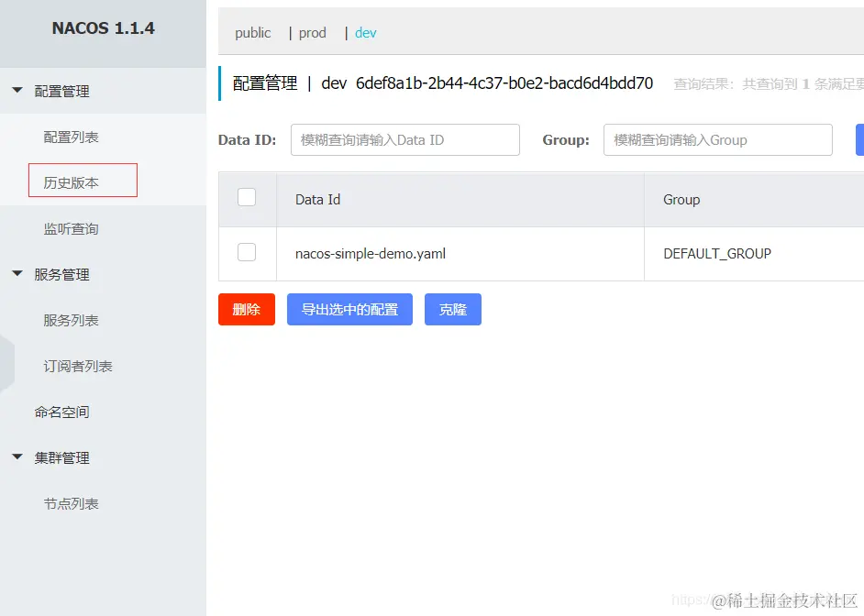Image resolution: width=864 pixels, height=616 pixels.
Task: Collapse the 集群管理 menu arrow
Action: [17, 456]
